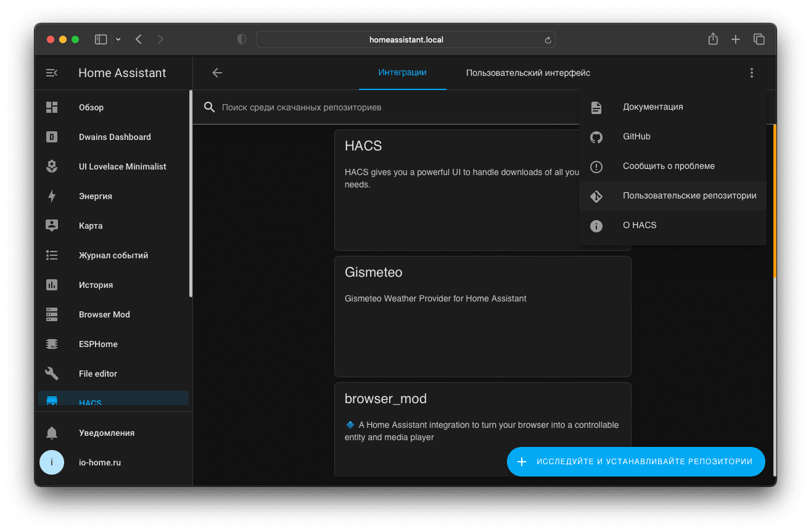Image resolution: width=811 pixels, height=532 pixels.
Task: Select Пользовательские репозитории menu entry
Action: click(689, 196)
